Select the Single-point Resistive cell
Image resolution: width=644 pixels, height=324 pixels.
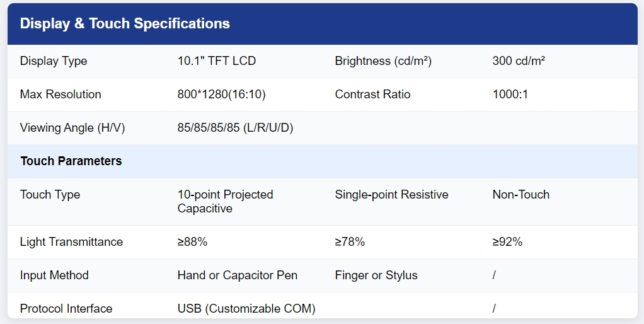(x=391, y=194)
